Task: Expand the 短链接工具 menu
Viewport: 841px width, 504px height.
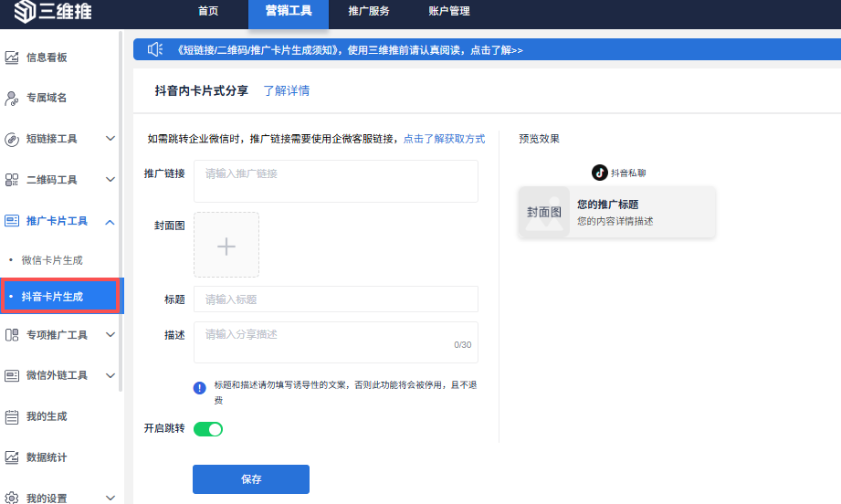Action: pyautogui.click(x=110, y=140)
